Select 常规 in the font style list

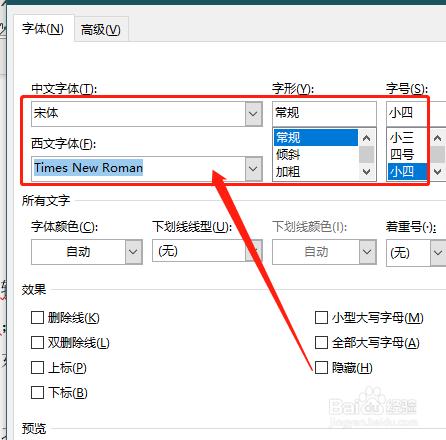pyautogui.click(x=316, y=138)
